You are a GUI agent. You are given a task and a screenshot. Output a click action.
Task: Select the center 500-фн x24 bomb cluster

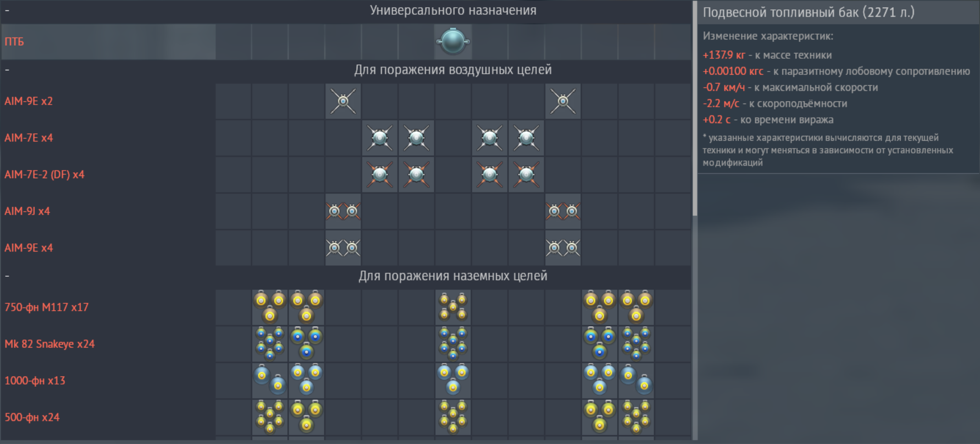[453, 418]
